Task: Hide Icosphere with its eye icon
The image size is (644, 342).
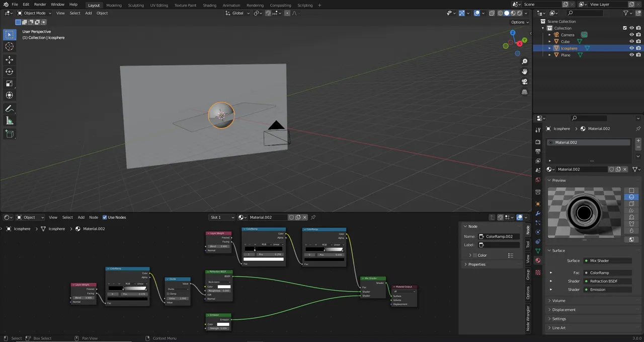Action: (632, 48)
